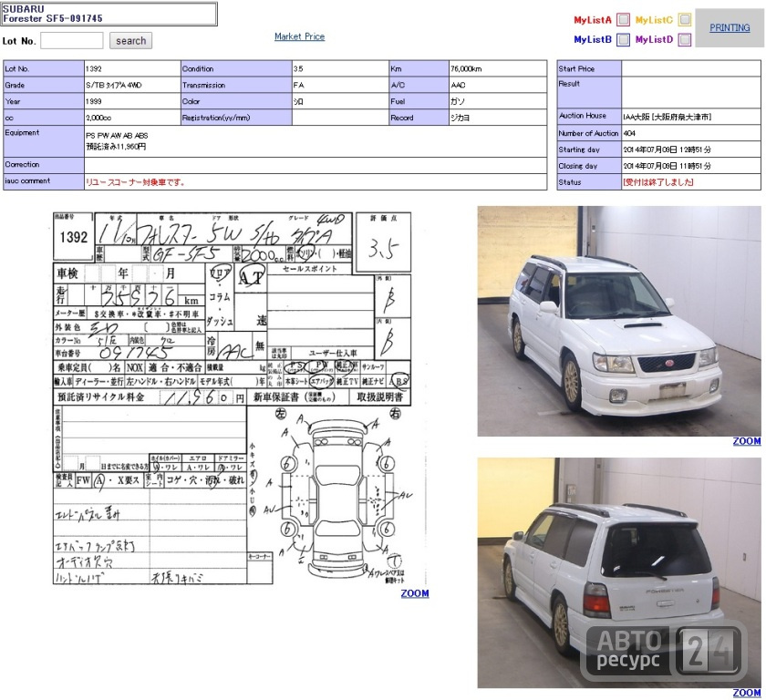Click the red iauc comment text
Image resolution: width=766 pixels, height=700 pixels.
[x=135, y=182]
